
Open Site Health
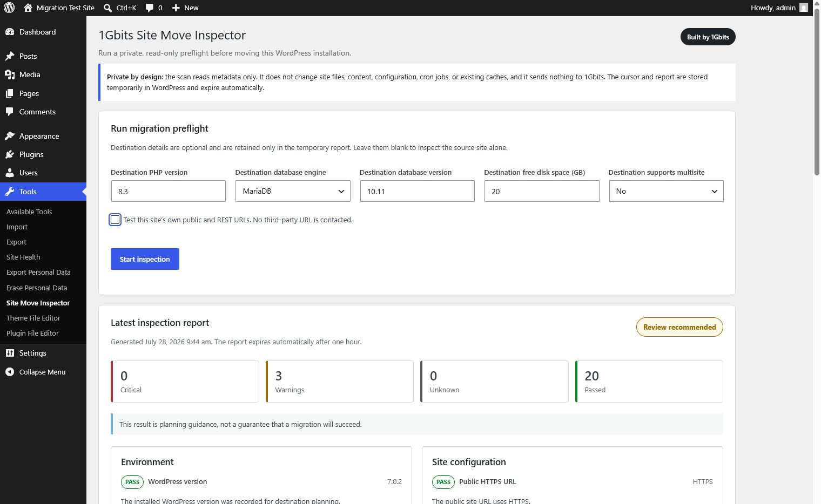[23, 257]
